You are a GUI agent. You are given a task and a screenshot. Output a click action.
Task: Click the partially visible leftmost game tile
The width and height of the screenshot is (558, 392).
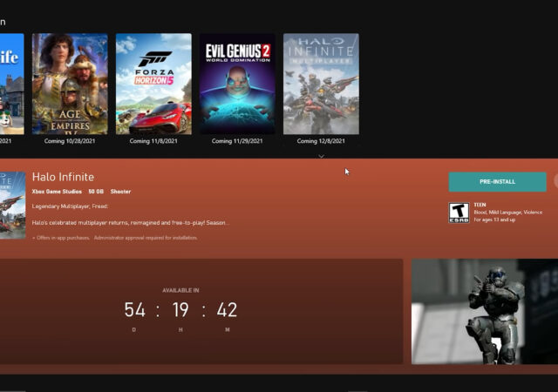pyautogui.click(x=11, y=84)
